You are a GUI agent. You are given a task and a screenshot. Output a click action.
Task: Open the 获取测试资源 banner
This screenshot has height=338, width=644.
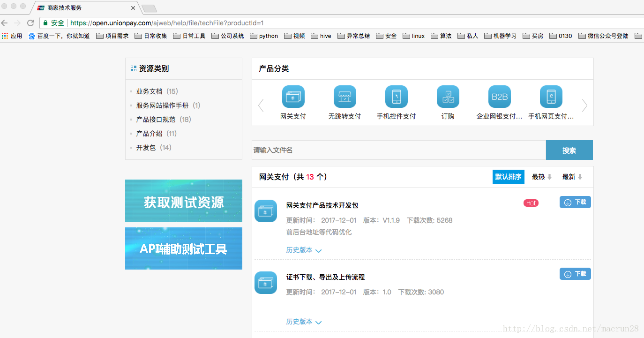[184, 201]
